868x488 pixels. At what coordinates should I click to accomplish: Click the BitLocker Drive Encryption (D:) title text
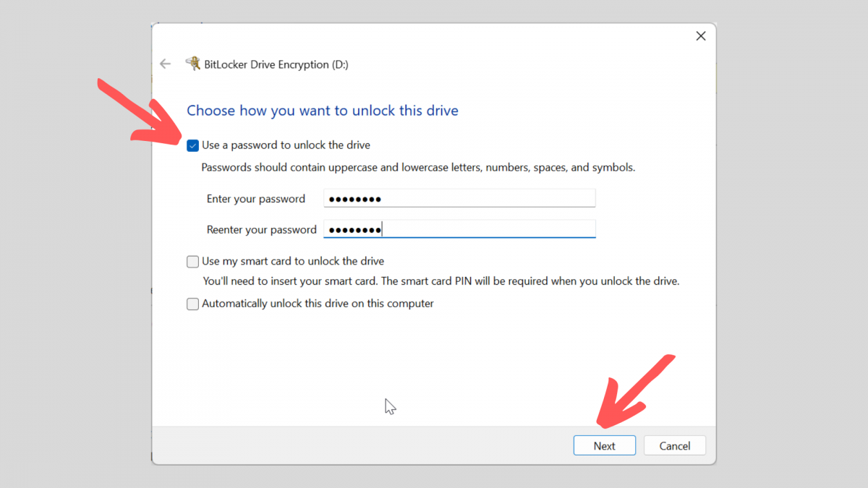[276, 64]
